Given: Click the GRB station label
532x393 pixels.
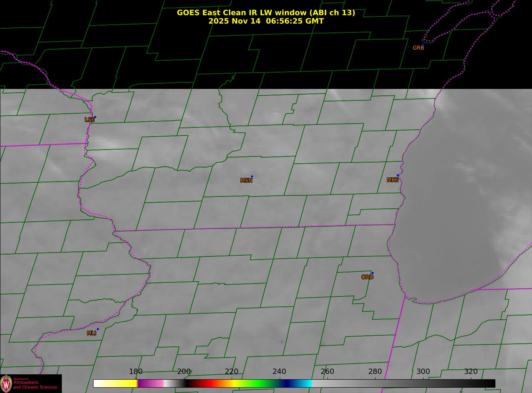Looking at the screenshot, I should click(418, 48).
